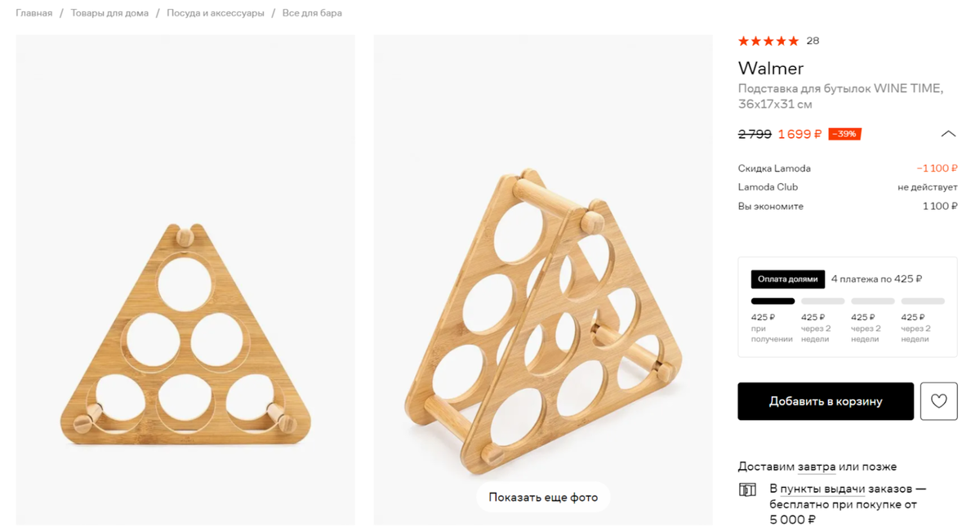Collapse price details with chevron arrow

[947, 134]
